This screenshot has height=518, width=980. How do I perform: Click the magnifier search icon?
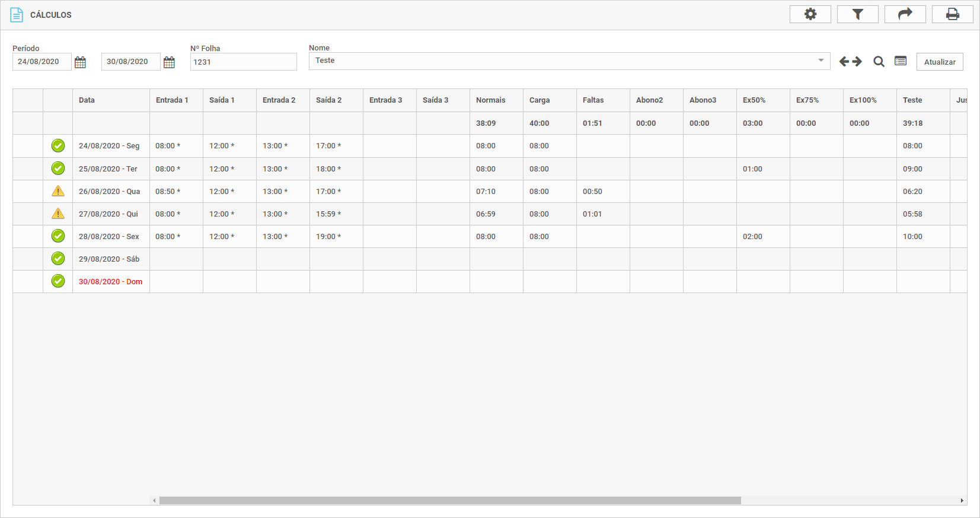click(x=879, y=62)
